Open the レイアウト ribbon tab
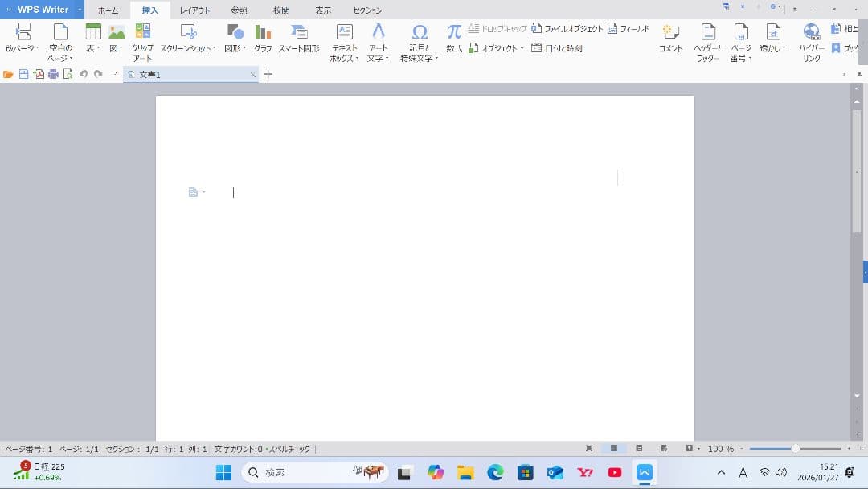 click(194, 10)
